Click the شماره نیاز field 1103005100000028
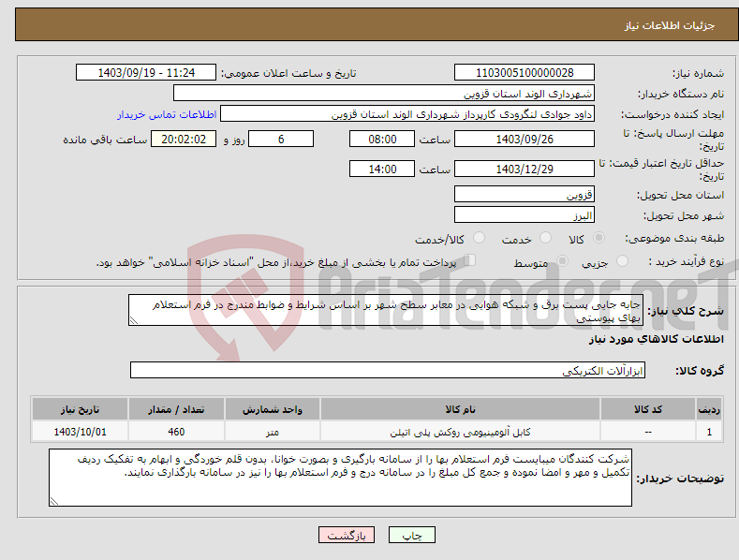The width and height of the screenshot is (739, 560). point(525,73)
